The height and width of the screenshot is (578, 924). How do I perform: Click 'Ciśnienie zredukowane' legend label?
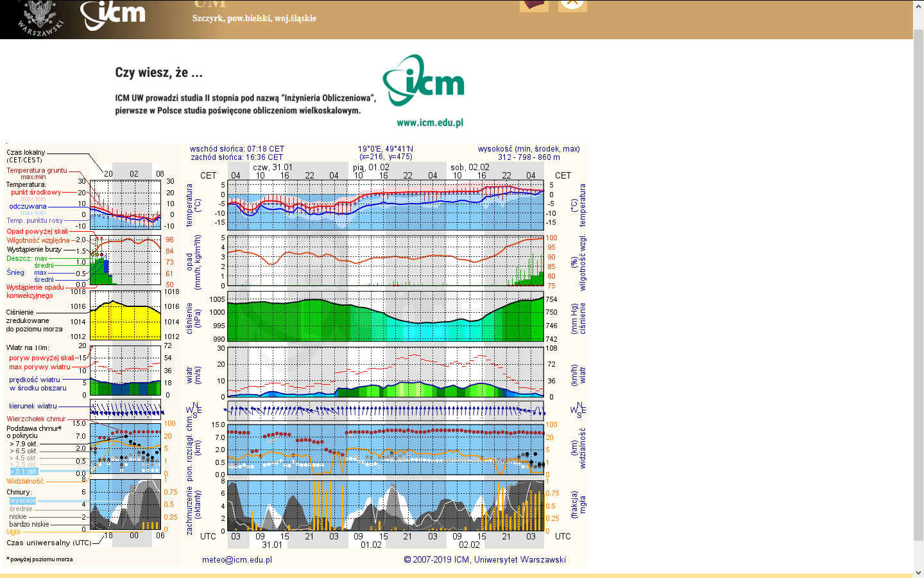click(x=28, y=316)
